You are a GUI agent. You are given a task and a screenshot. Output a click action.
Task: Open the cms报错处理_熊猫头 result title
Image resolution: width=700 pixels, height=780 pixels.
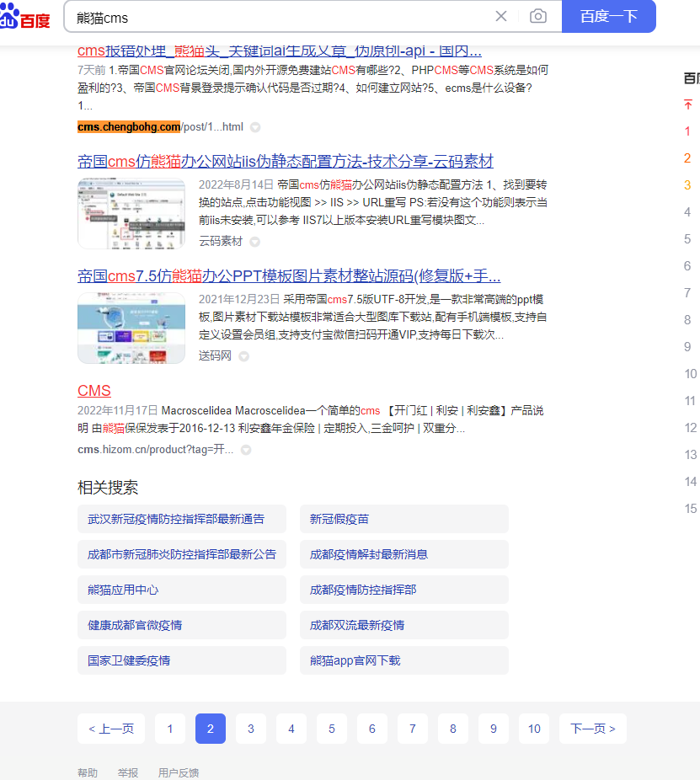click(279, 51)
